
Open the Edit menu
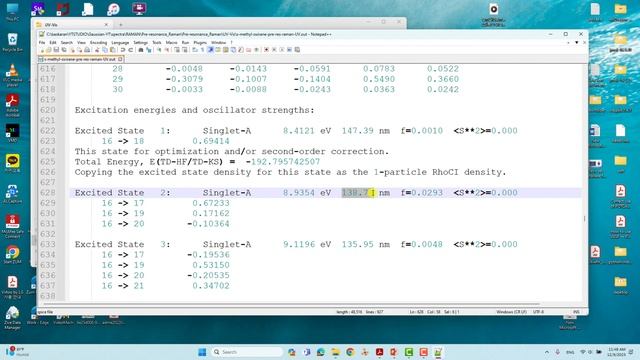(x=53, y=42)
